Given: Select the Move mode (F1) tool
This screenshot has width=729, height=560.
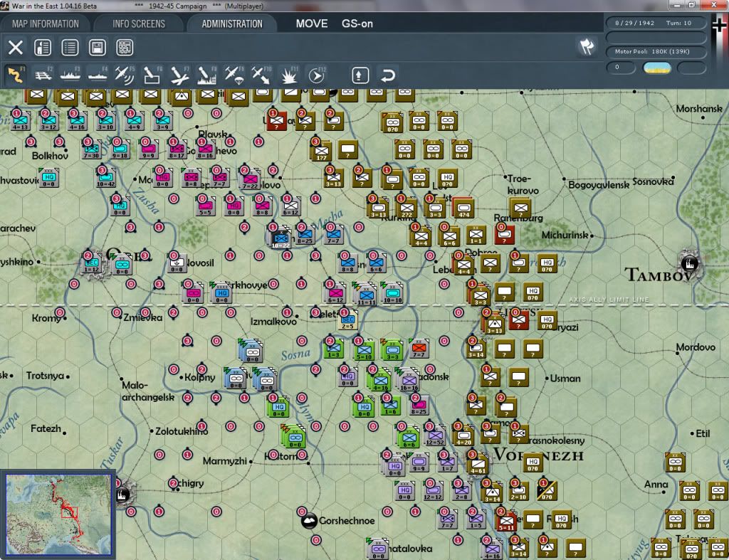Looking at the screenshot, I should click(x=16, y=75).
